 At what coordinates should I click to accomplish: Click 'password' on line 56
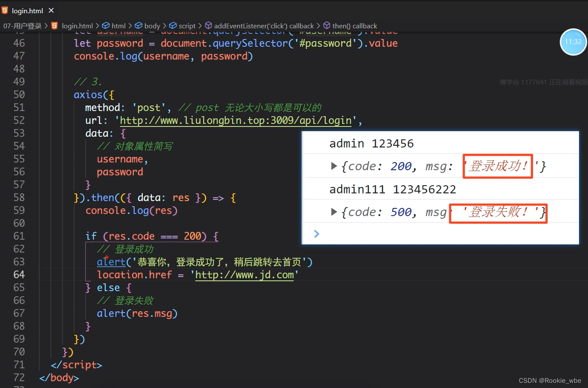click(120, 172)
